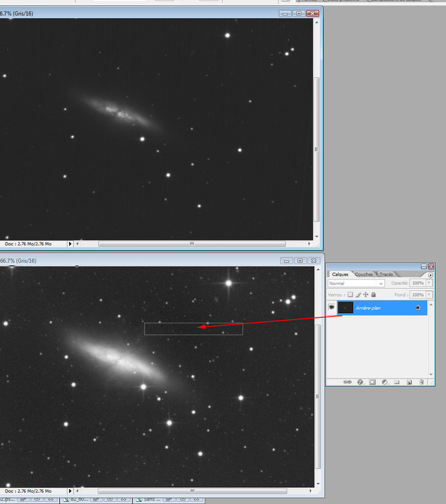The image size is (446, 504).
Task: Create a new layer group
Action: tap(397, 382)
